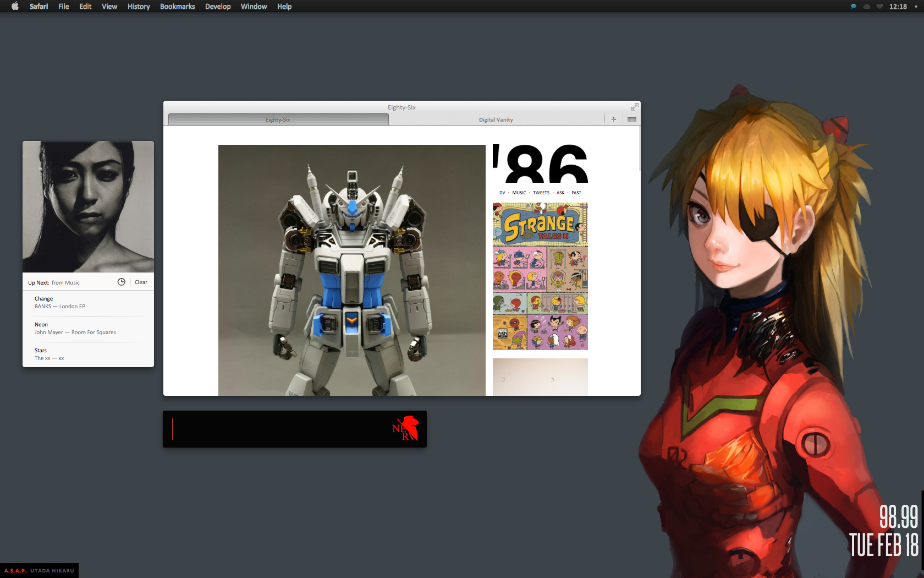Click the heart icon in the menu bar

879,6
